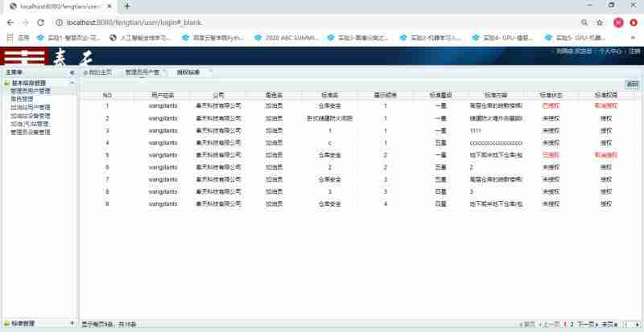Viewport: 644px width, 332px height.
Task: Collapse sidebar with double-arrow icon
Action: 72,72
